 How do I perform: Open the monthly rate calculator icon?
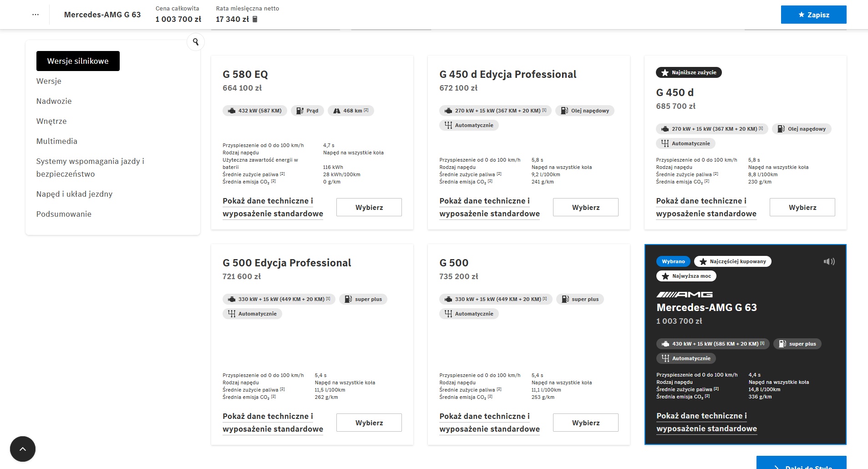coord(255,19)
